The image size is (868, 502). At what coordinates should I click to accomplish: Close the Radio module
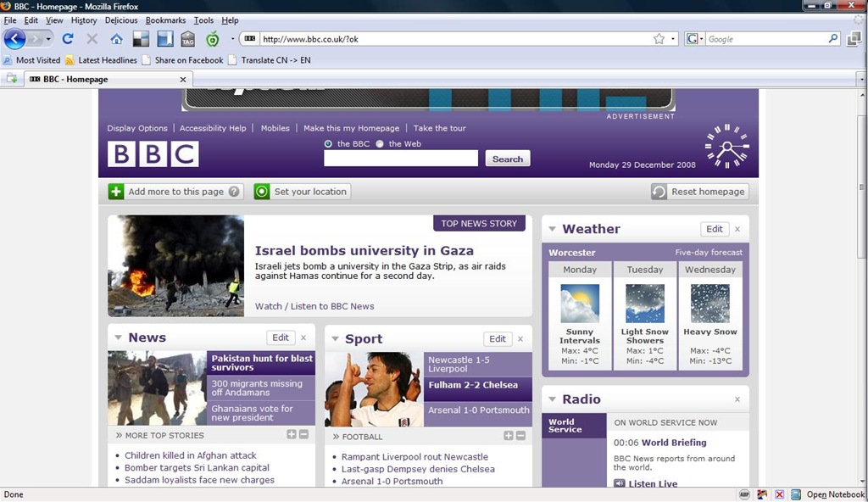click(x=737, y=399)
